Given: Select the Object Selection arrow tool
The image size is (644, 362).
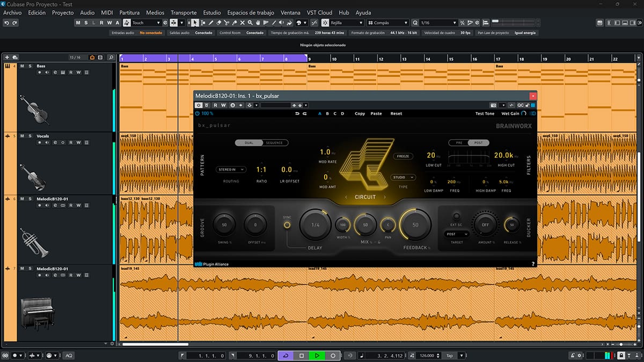Looking at the screenshot, I should (x=195, y=23).
